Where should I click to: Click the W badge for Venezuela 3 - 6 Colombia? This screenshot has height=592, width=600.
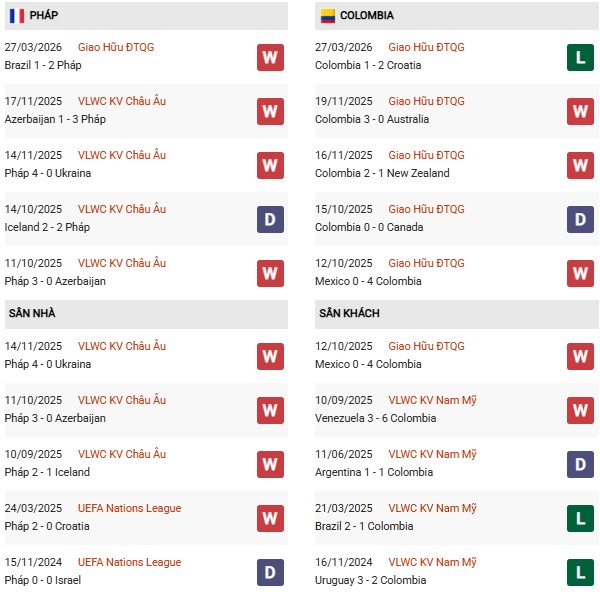pos(581,410)
